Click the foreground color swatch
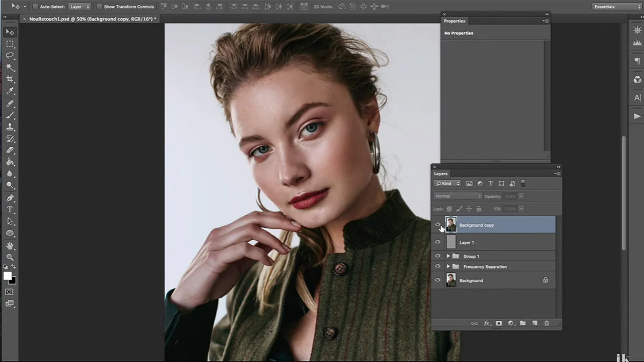The image size is (644, 362). point(8,276)
